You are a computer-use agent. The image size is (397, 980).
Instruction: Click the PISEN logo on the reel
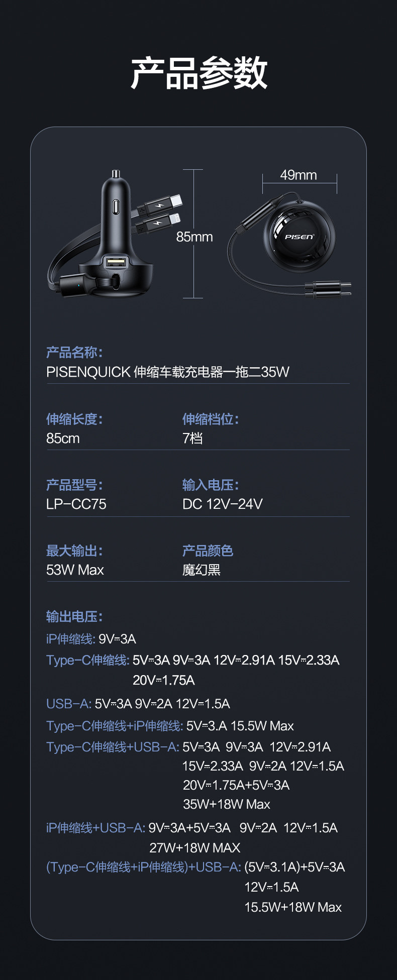[x=300, y=237]
